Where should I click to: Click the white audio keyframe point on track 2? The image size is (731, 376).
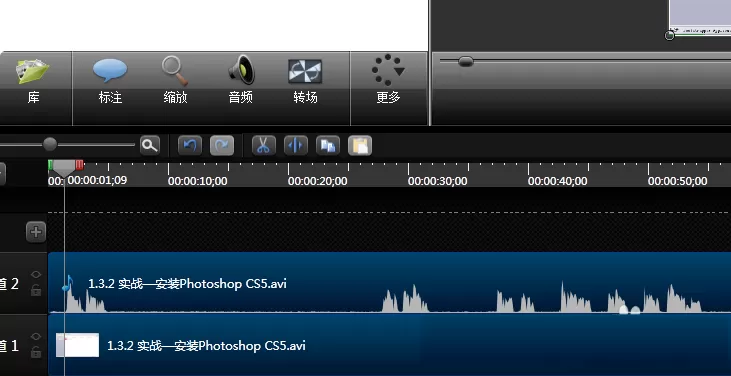click(x=623, y=310)
